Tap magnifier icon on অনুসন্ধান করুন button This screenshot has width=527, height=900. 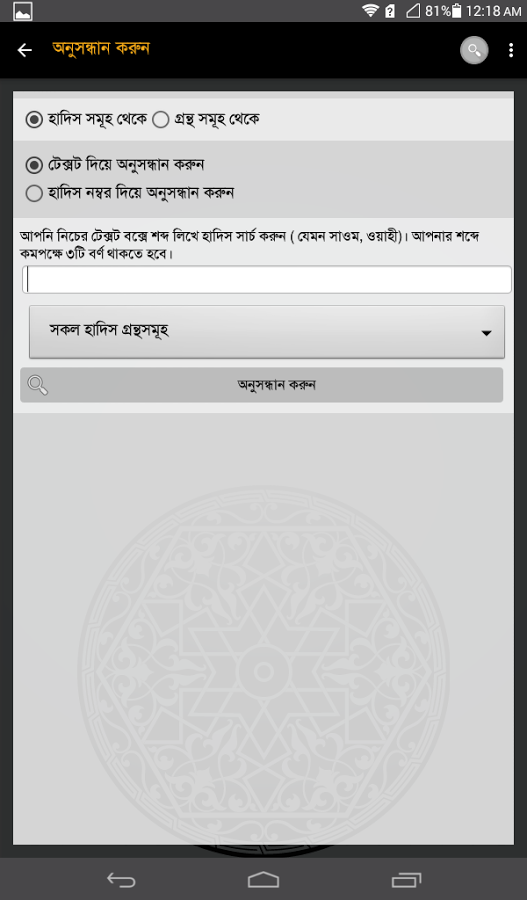(38, 385)
